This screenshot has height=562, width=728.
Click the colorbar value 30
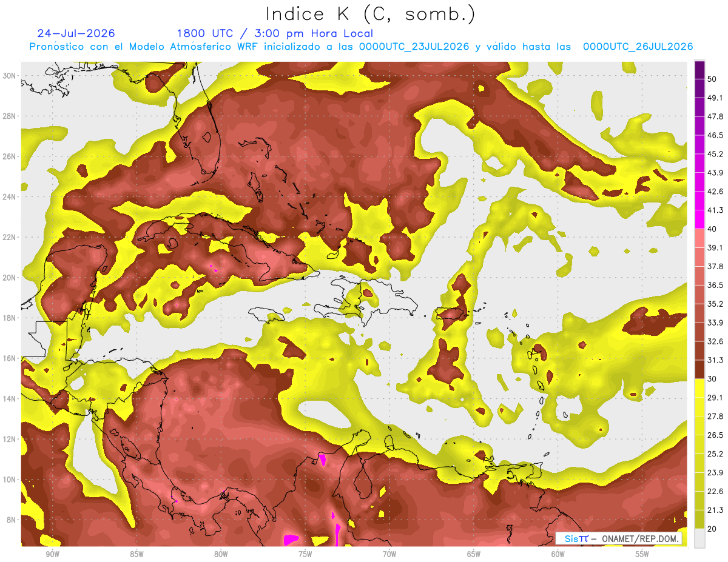pos(713,379)
